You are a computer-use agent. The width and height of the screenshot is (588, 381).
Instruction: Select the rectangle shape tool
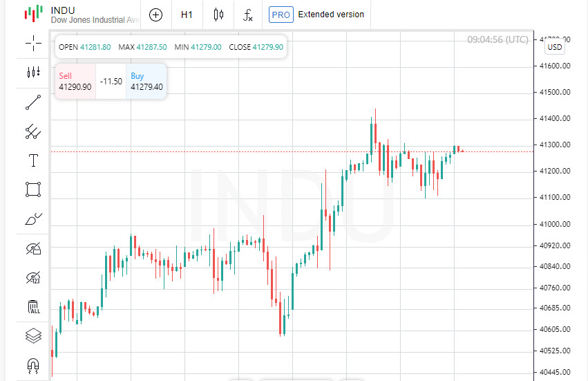[x=33, y=189]
